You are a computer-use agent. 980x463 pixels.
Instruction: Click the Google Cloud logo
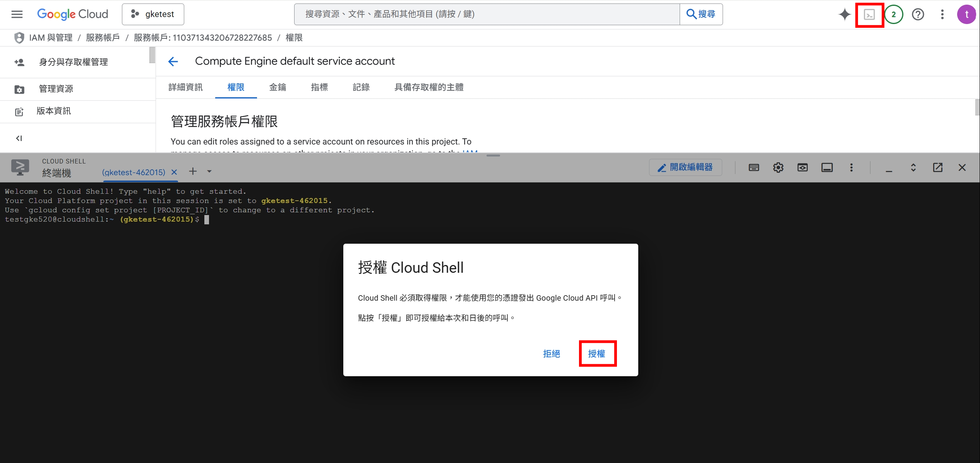click(x=72, y=14)
